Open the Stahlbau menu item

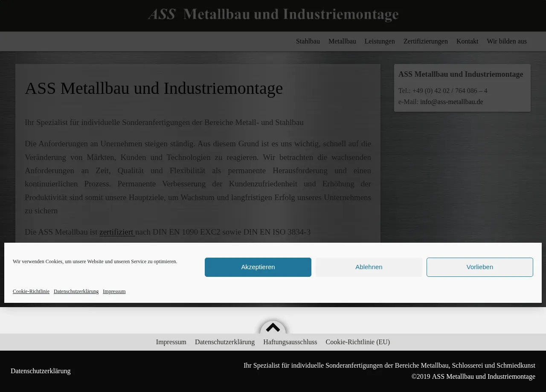tap(308, 41)
